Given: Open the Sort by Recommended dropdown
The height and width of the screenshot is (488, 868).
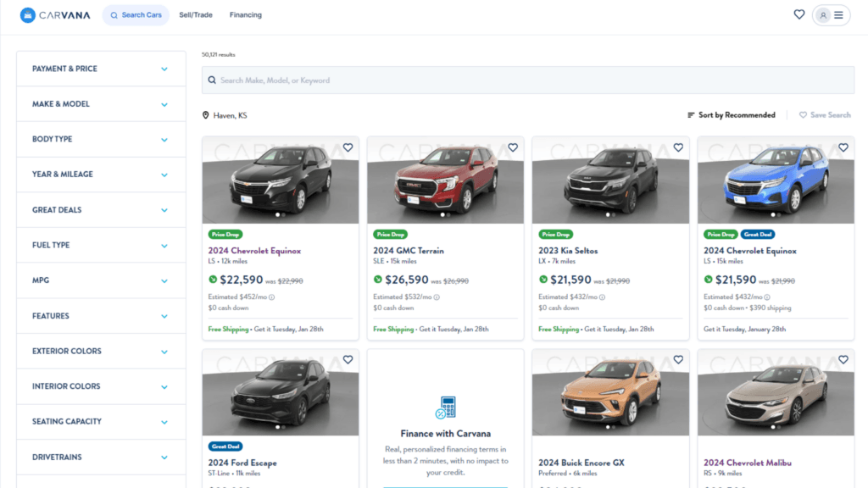Looking at the screenshot, I should point(732,115).
